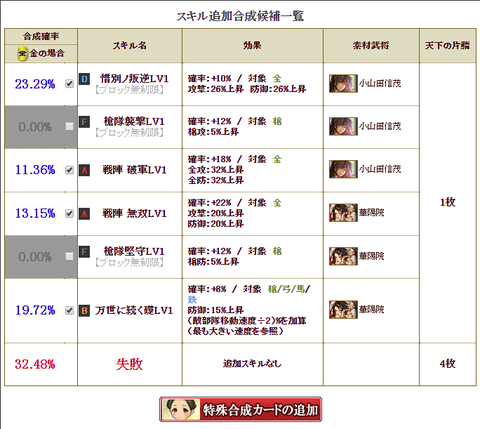Viewport: 480px width, 429px height.
Task: Click the 特殊合成カードの追加 button
Action: pyautogui.click(x=241, y=409)
